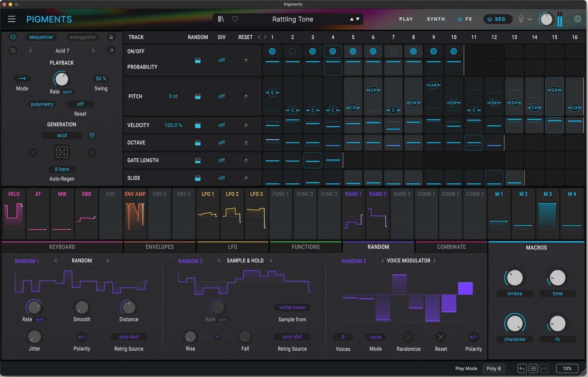Click the polymetry button
This screenshot has height=377, width=588.
(42, 104)
